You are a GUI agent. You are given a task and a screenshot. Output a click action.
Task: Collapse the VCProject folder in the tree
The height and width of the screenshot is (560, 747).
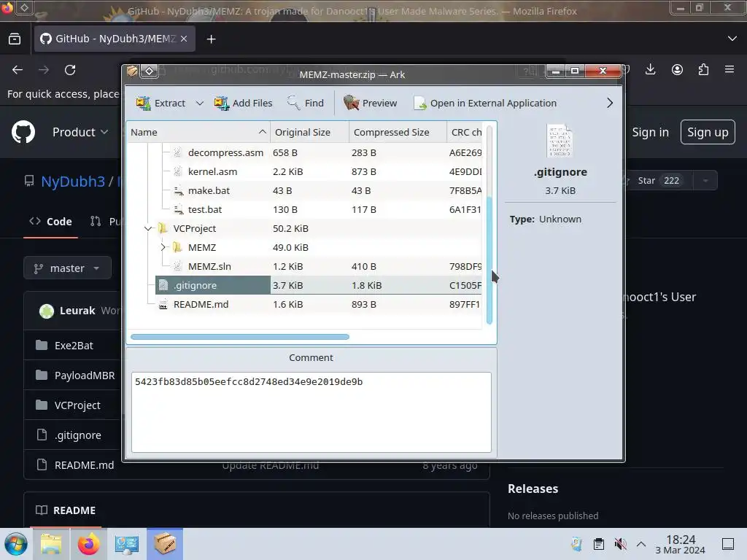pos(148,228)
